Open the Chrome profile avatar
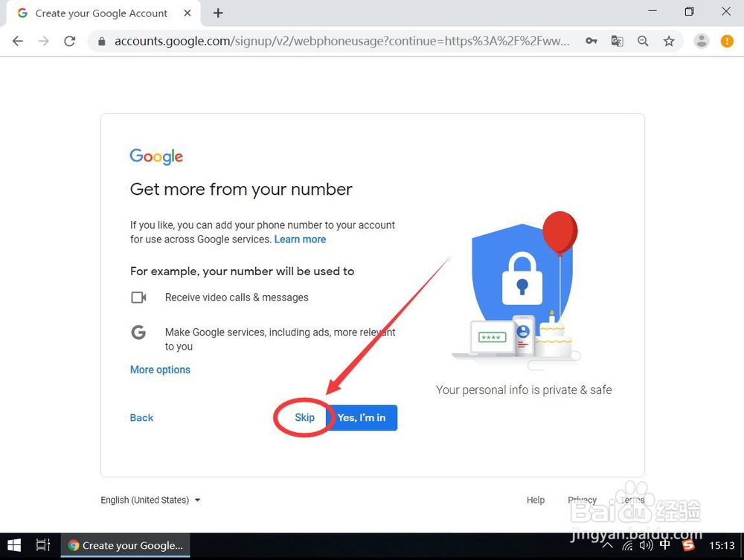744x560 pixels. pyautogui.click(x=702, y=41)
